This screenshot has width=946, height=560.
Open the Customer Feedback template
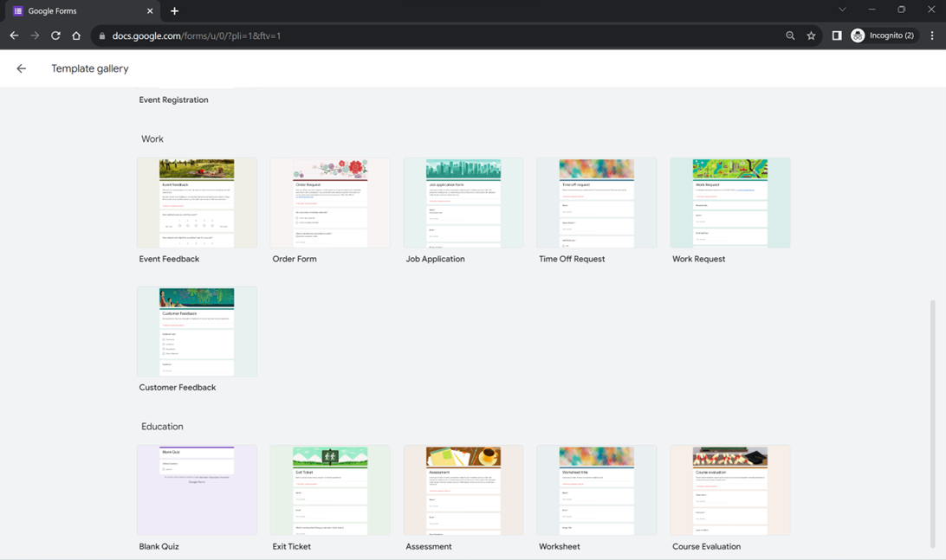click(197, 331)
